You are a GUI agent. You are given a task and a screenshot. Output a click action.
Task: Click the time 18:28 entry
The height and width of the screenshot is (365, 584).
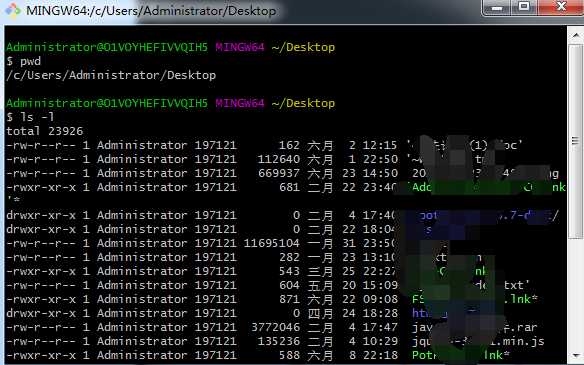(380, 313)
